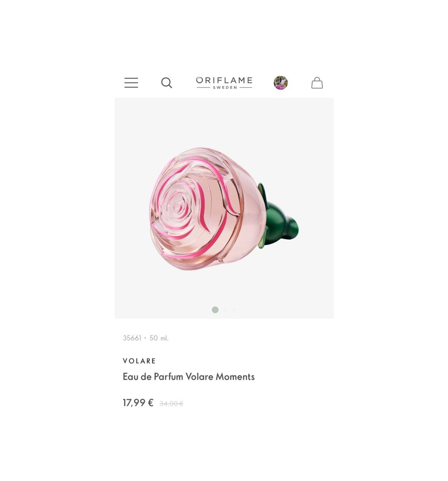Open the user profile avatar
448x481 pixels.
coord(281,83)
